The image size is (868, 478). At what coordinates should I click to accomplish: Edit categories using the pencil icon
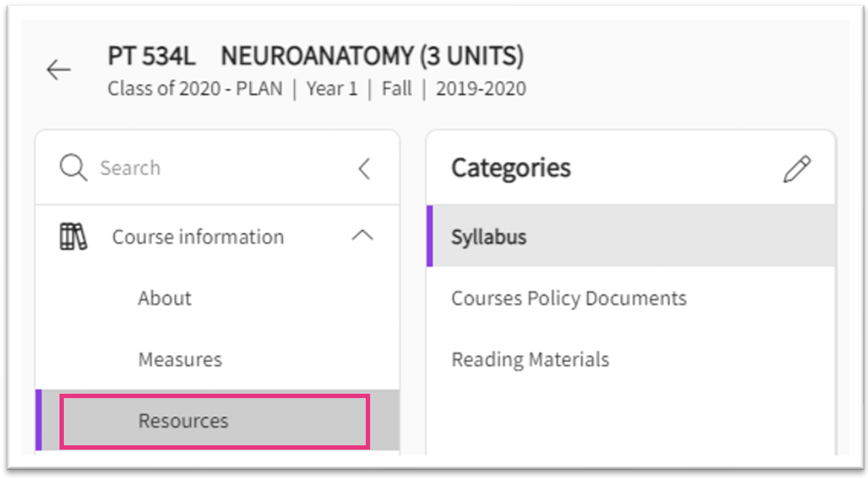[x=797, y=169]
